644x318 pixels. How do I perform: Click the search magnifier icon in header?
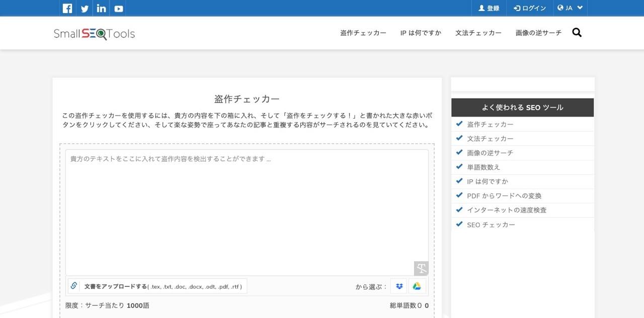pos(577,33)
